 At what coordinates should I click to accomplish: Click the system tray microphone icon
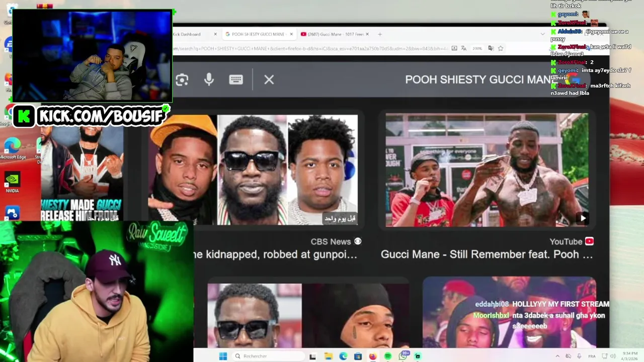(x=579, y=356)
